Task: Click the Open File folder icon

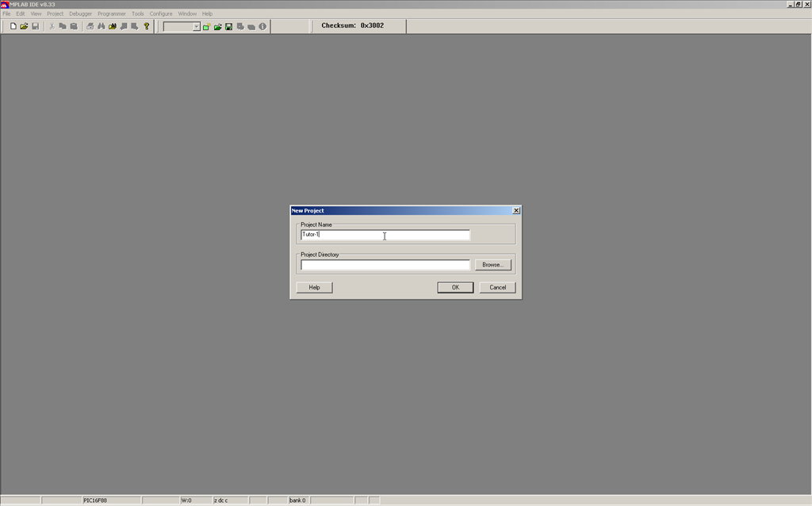Action: point(24,26)
